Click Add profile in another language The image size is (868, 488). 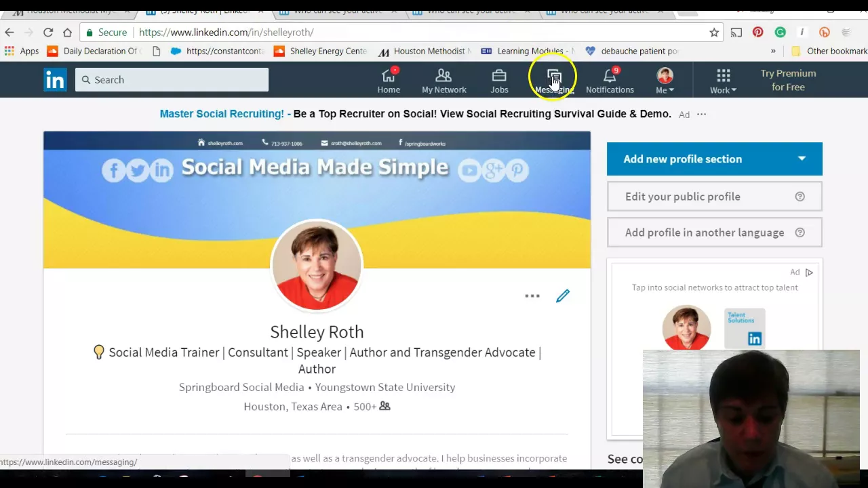point(715,232)
